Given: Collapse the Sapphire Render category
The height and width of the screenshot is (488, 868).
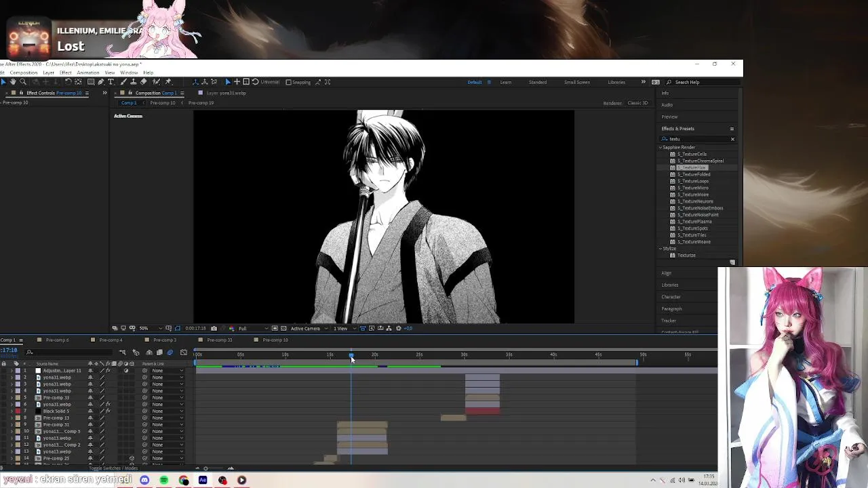Looking at the screenshot, I should [x=660, y=147].
